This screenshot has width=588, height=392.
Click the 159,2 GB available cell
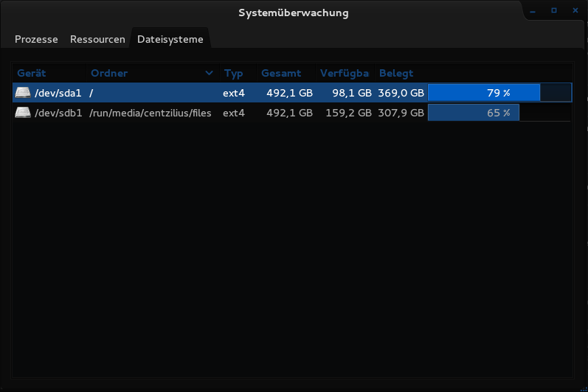point(348,113)
